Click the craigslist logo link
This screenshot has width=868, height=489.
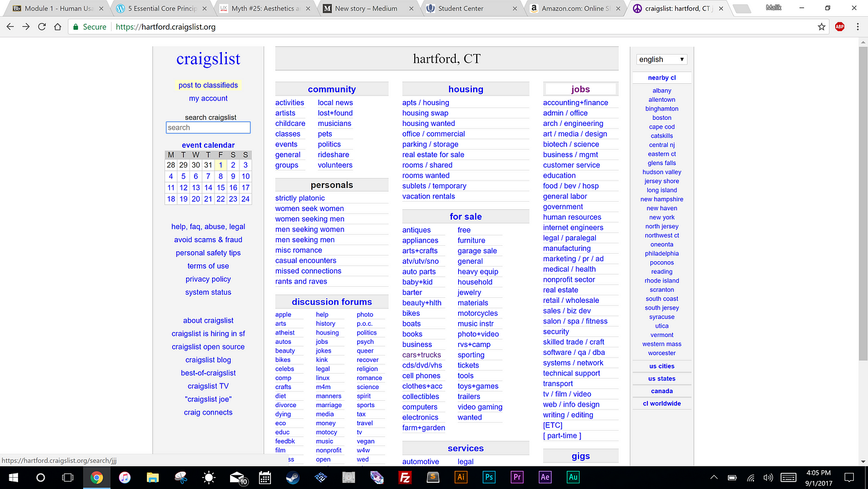pos(208,58)
